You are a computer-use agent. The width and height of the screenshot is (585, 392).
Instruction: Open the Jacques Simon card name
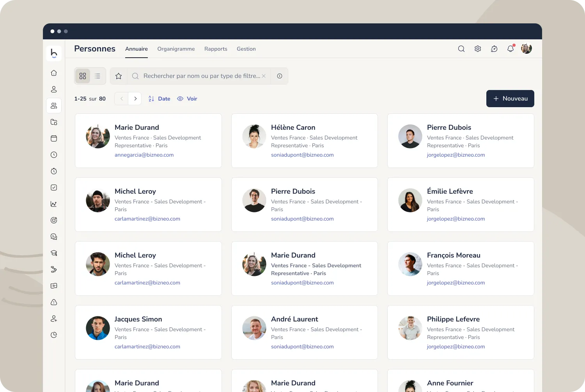138,319
